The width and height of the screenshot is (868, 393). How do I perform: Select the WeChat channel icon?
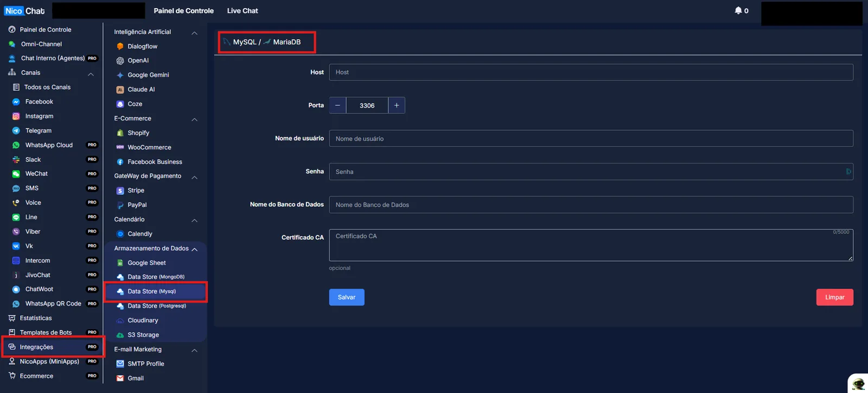point(16,174)
